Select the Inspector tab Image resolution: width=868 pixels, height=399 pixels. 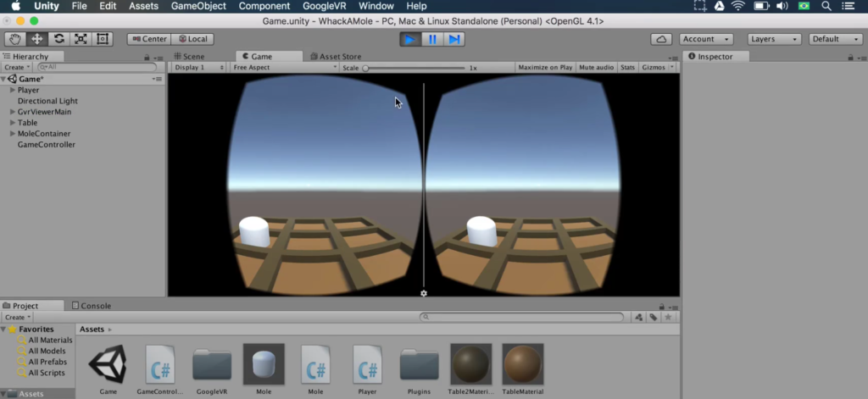(715, 57)
